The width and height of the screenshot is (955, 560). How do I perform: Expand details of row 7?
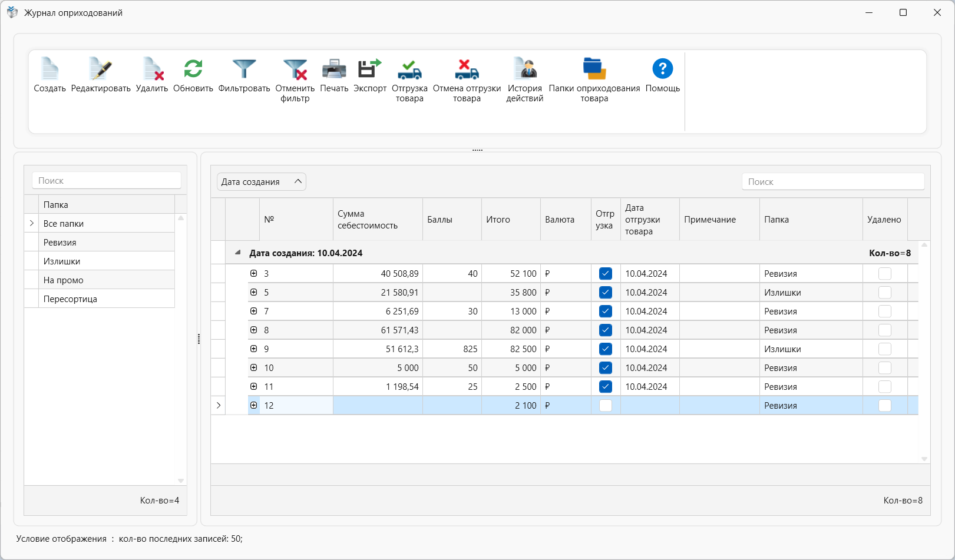pyautogui.click(x=254, y=311)
